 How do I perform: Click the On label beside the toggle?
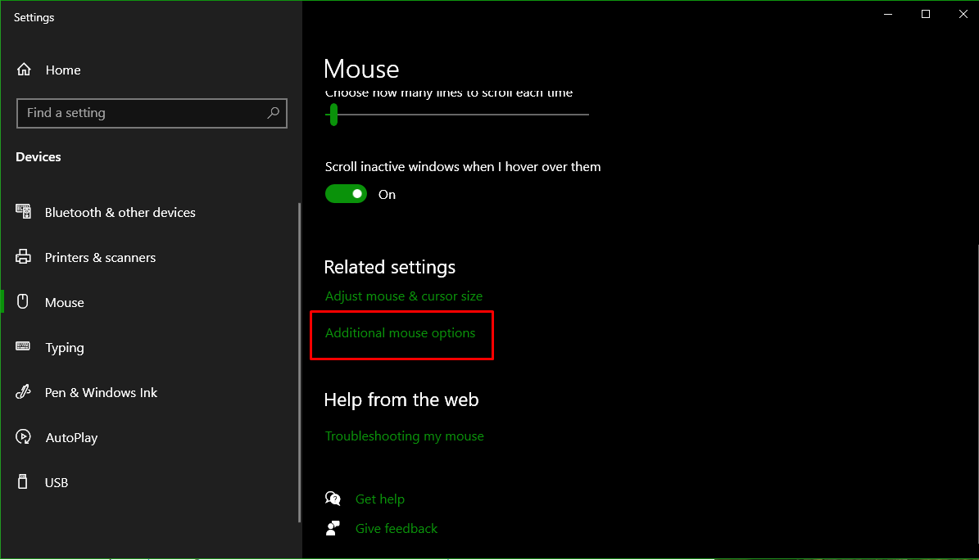[x=388, y=194]
